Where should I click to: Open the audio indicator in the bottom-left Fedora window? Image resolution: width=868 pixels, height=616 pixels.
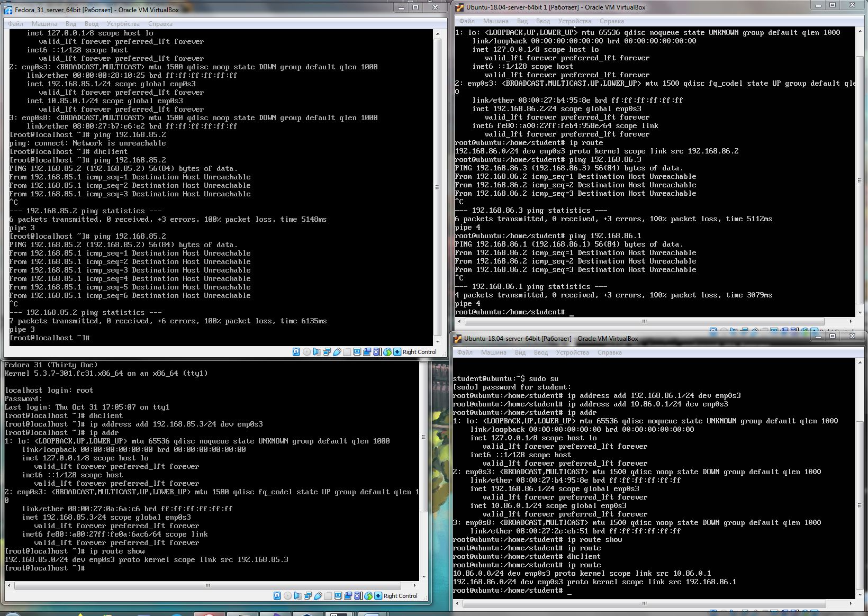click(x=297, y=596)
